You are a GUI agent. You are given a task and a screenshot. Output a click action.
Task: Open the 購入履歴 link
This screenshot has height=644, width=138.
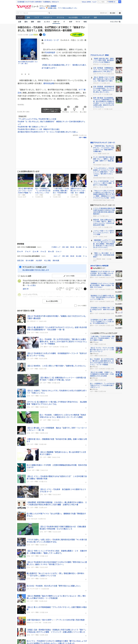[112, 13]
